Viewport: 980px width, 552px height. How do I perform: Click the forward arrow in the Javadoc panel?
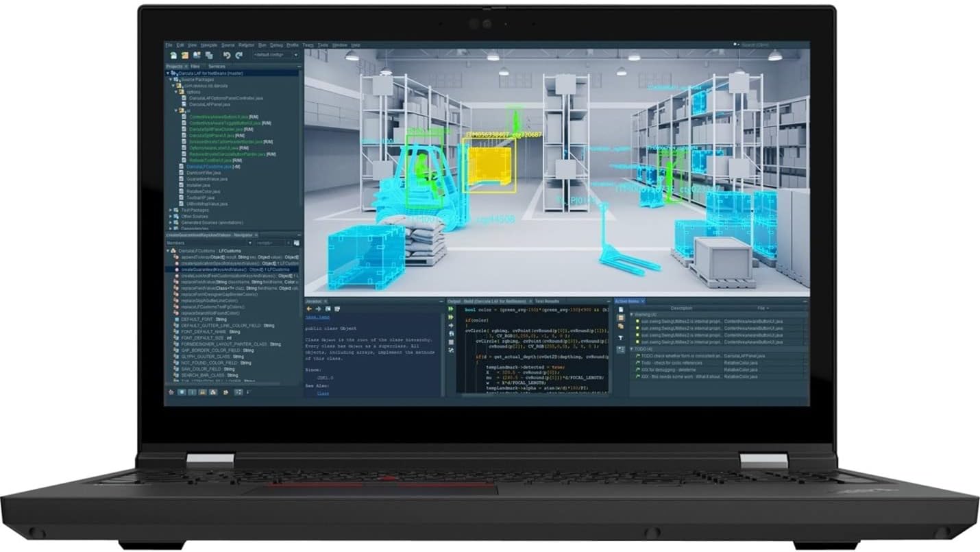point(318,309)
